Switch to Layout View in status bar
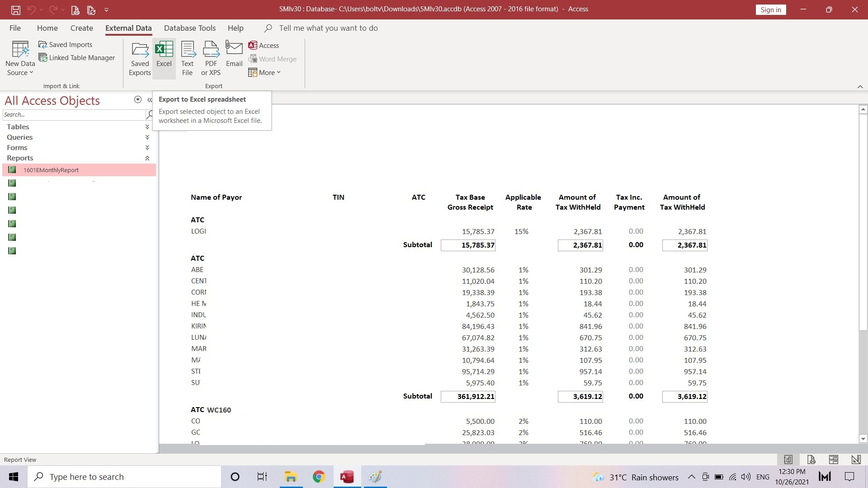The height and width of the screenshot is (488, 868). coord(834,460)
